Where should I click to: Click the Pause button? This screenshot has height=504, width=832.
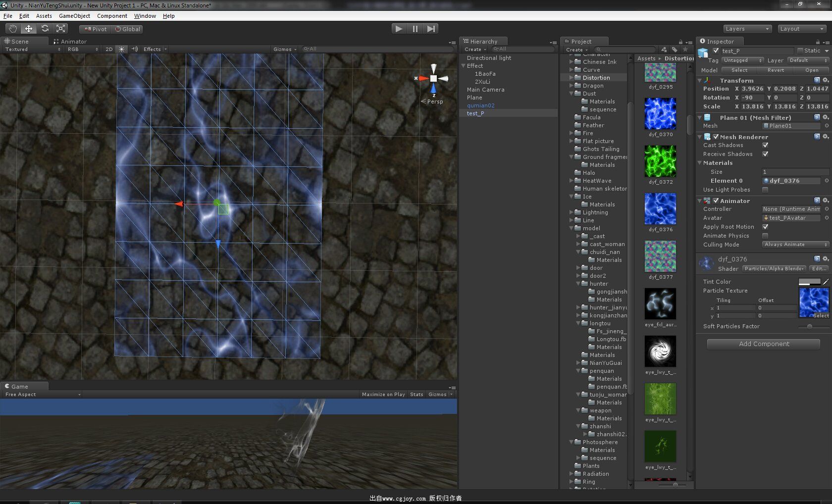[x=415, y=29]
